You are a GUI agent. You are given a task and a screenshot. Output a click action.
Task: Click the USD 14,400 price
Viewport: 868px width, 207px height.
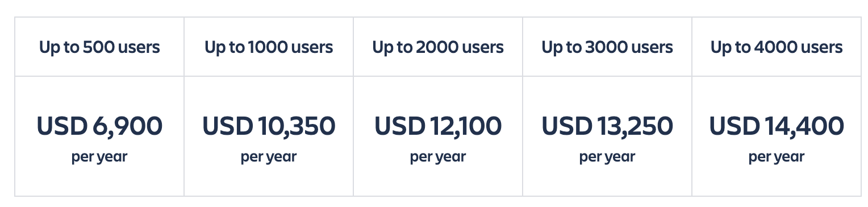[x=777, y=126]
